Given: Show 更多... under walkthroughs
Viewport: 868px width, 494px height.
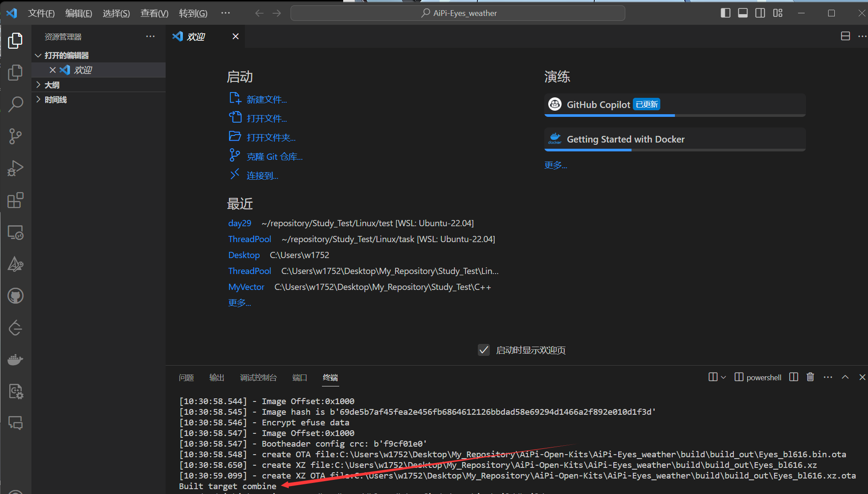Looking at the screenshot, I should pos(555,165).
